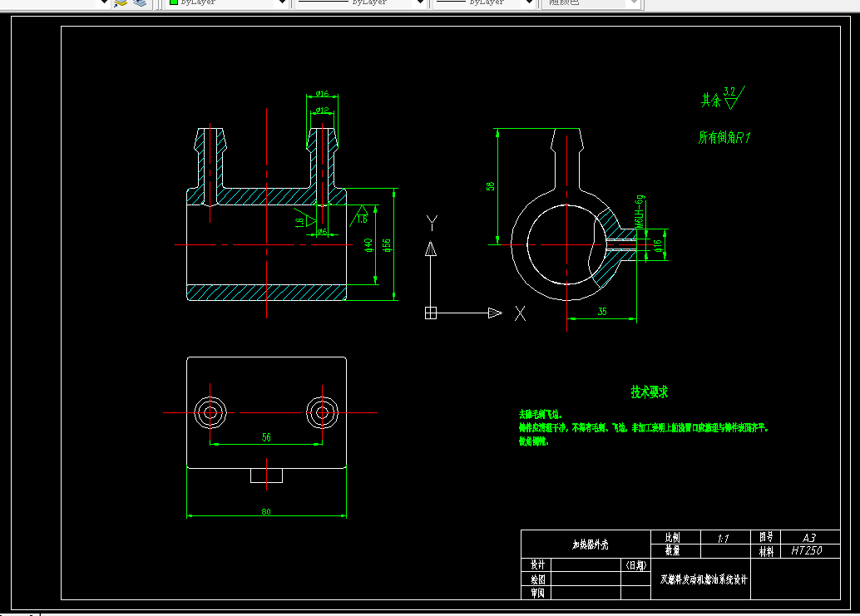Screen dimensions: 860x616
Task: Select the ø6 dimension text
Action: pos(322,231)
